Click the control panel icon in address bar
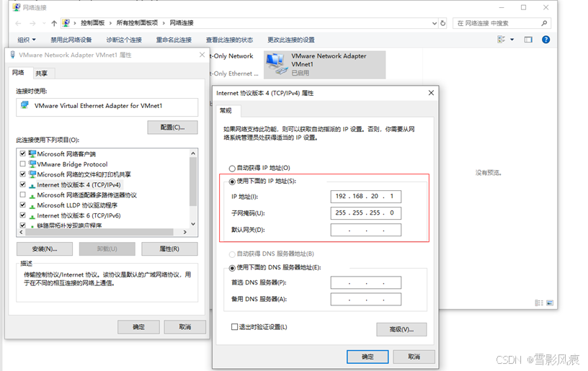The height and width of the screenshot is (371, 588). coord(66,23)
